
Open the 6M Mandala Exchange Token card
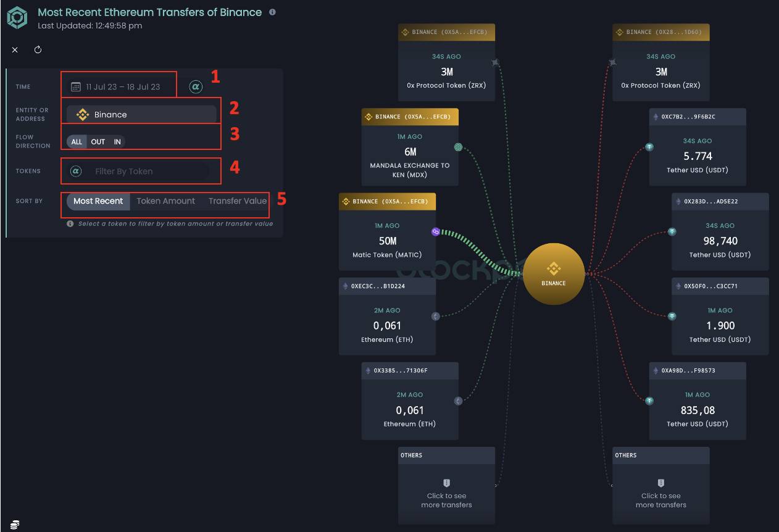(410, 147)
